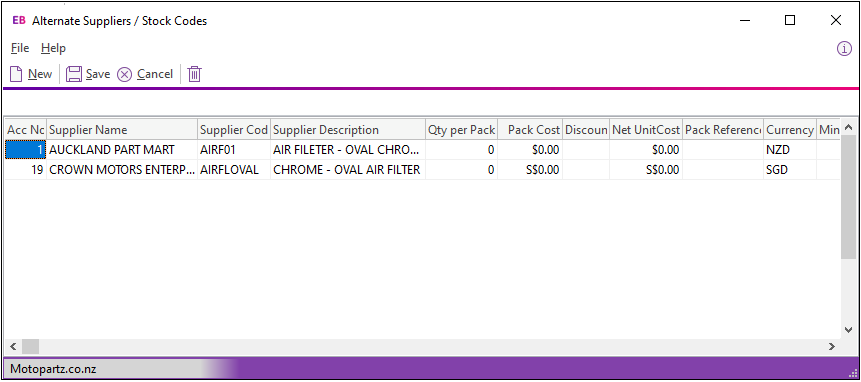The height and width of the screenshot is (382, 861).
Task: Click the EB application logo icon
Action: 19,21
